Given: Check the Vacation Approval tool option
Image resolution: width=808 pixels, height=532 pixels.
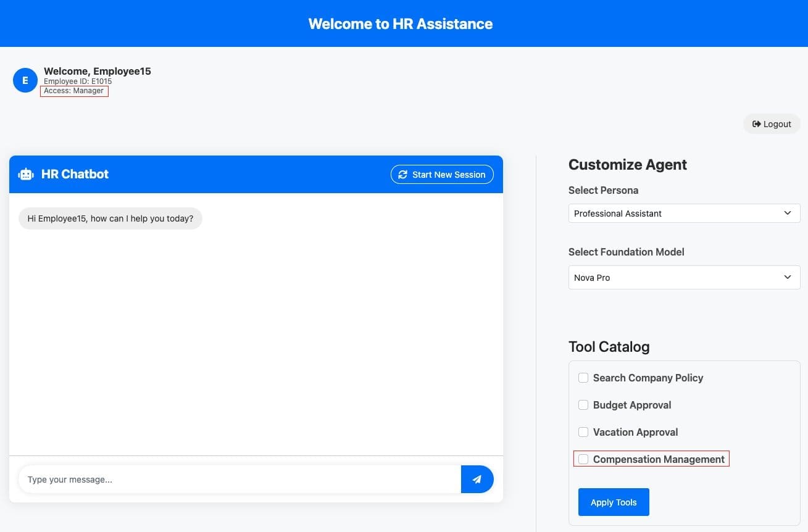Looking at the screenshot, I should tap(583, 432).
